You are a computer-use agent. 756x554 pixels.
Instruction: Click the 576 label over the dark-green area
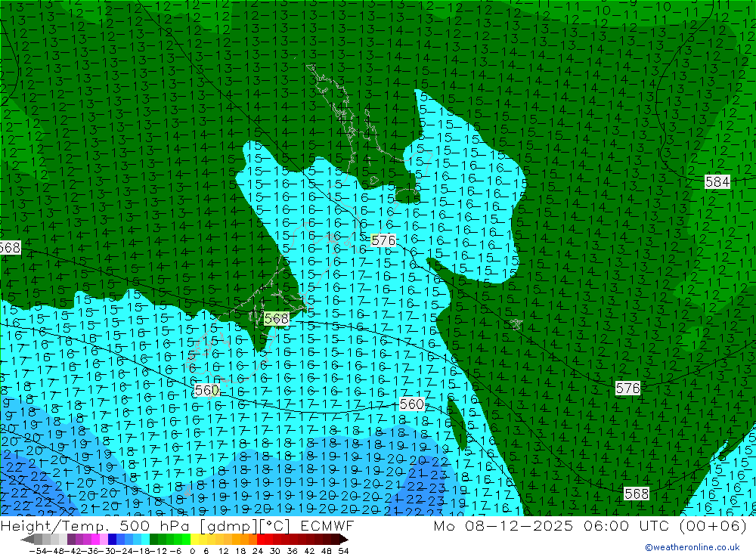pyautogui.click(x=627, y=388)
